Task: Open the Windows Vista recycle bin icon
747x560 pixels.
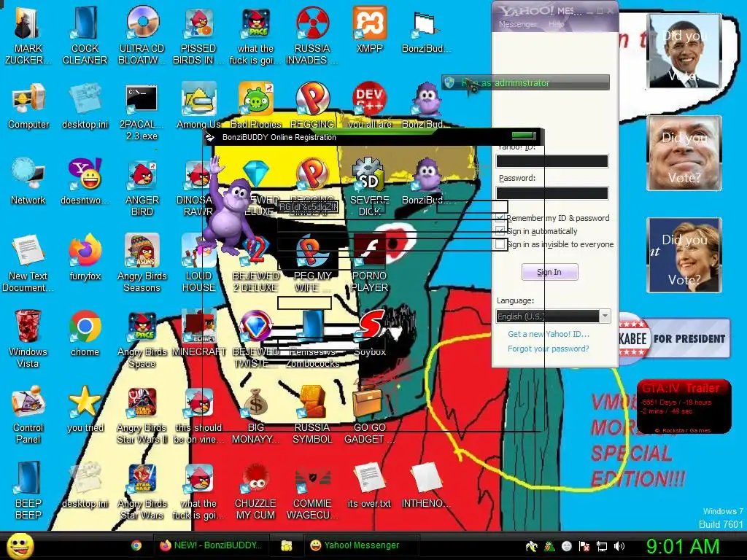Action: tap(28, 339)
